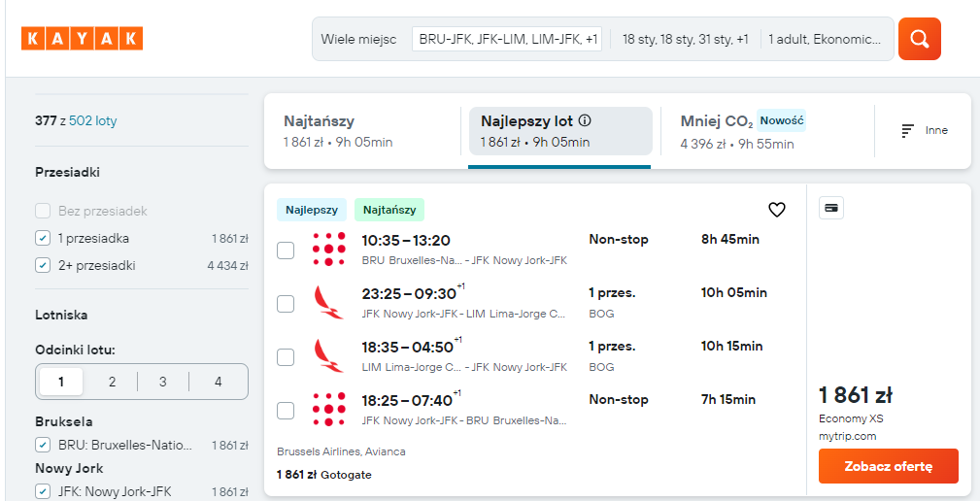Open the info icon next to Najlepszy lot

coord(585,120)
